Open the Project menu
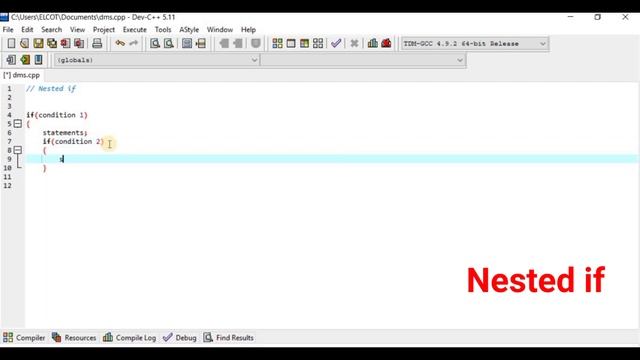 click(104, 30)
